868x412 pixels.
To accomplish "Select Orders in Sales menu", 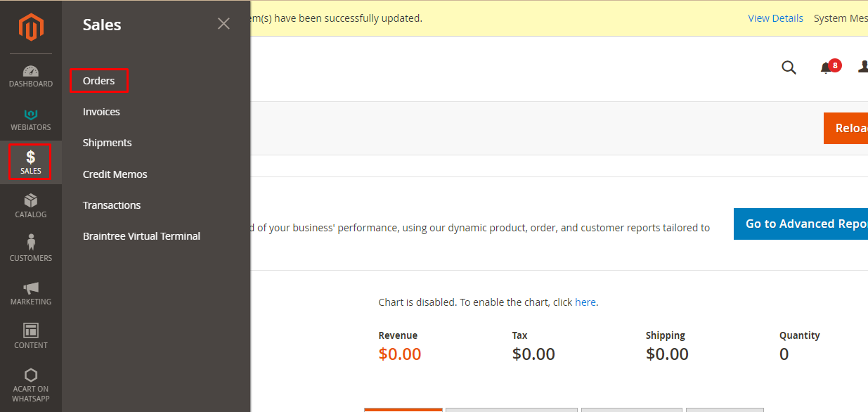I will pyautogui.click(x=98, y=81).
